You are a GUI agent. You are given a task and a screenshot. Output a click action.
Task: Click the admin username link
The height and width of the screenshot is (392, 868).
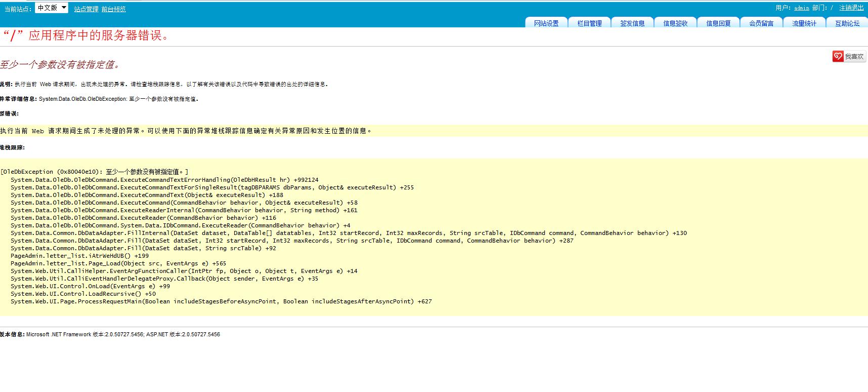801,8
